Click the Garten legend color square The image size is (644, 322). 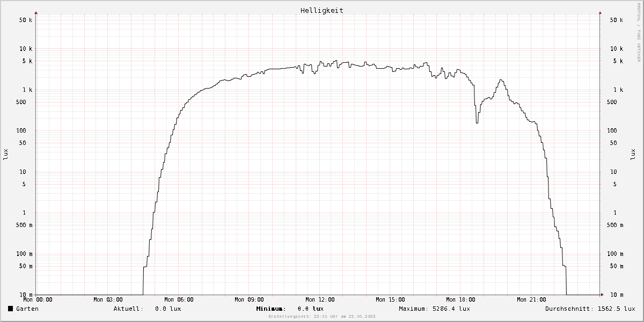10,309
